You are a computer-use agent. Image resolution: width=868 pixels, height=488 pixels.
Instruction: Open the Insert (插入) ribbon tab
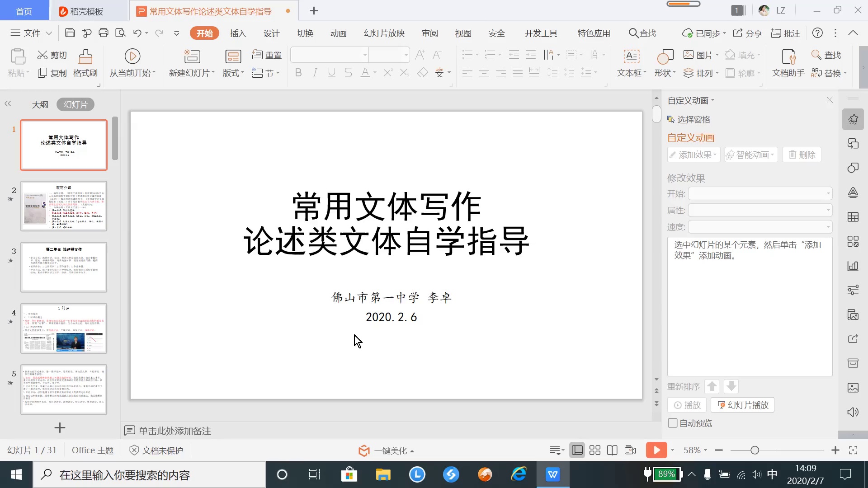[x=238, y=33]
